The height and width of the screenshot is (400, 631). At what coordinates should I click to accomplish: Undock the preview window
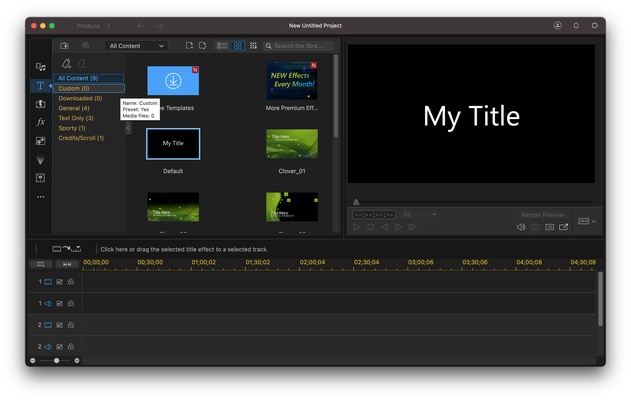(563, 227)
